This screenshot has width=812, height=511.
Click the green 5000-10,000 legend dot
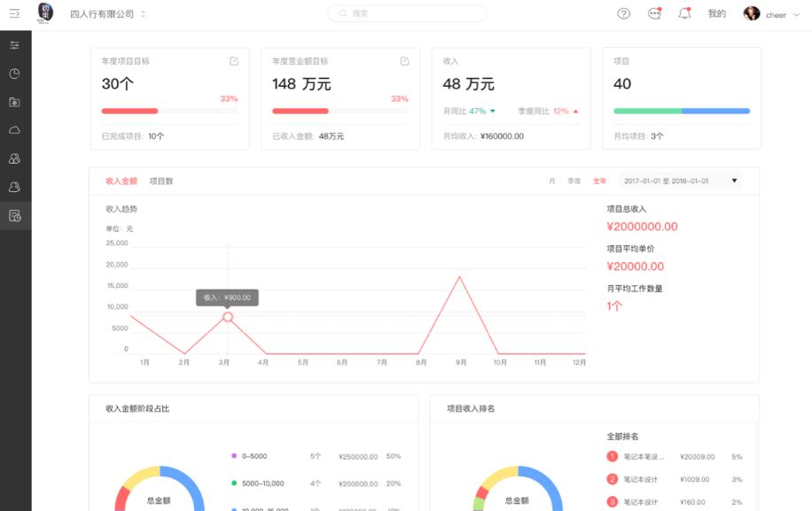coord(234,483)
